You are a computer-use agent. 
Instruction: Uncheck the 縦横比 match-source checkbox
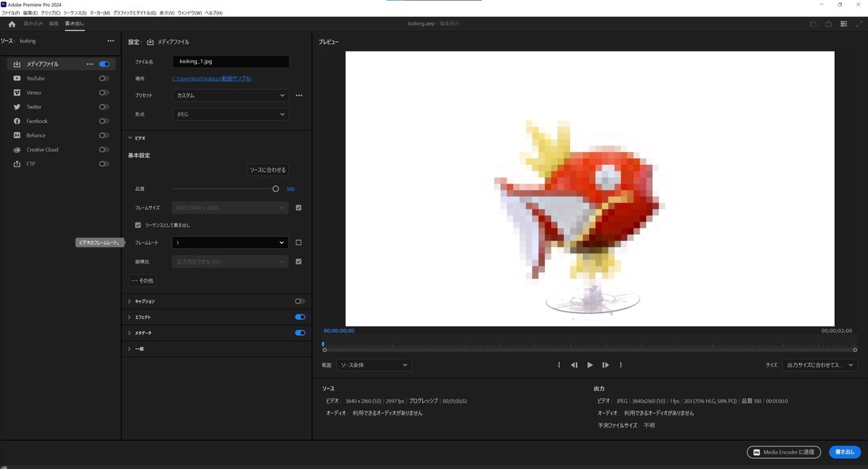click(x=299, y=261)
